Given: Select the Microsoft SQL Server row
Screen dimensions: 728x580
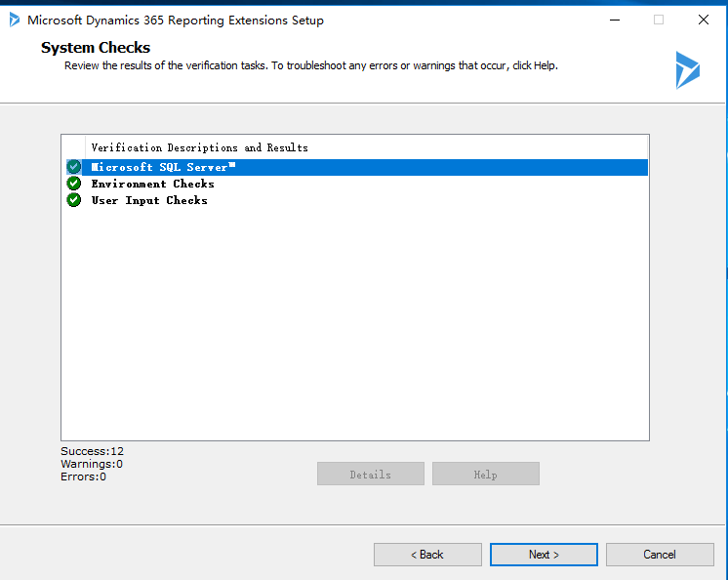Looking at the screenshot, I should 356,167.
